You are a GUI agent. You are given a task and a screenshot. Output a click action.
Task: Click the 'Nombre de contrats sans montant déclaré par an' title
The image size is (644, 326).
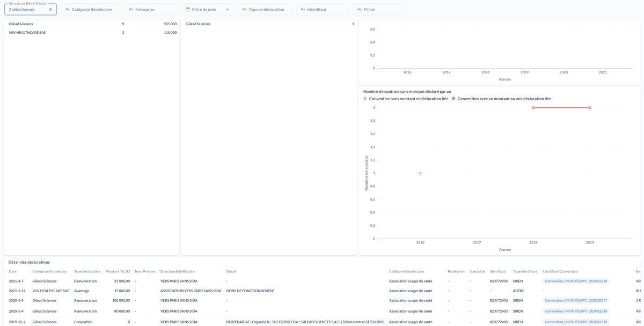click(x=407, y=92)
